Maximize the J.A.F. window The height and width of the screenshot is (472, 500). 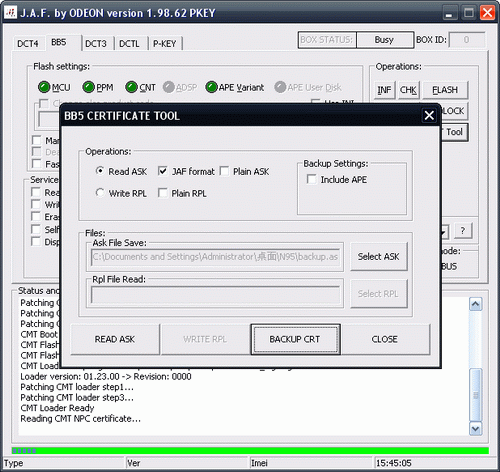tap(469, 13)
